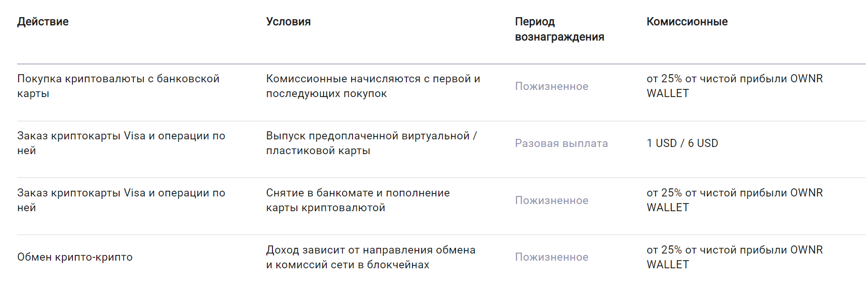868x303 pixels.
Task: Click last row commission от 25% OWNR WALLET
Action: [735, 257]
